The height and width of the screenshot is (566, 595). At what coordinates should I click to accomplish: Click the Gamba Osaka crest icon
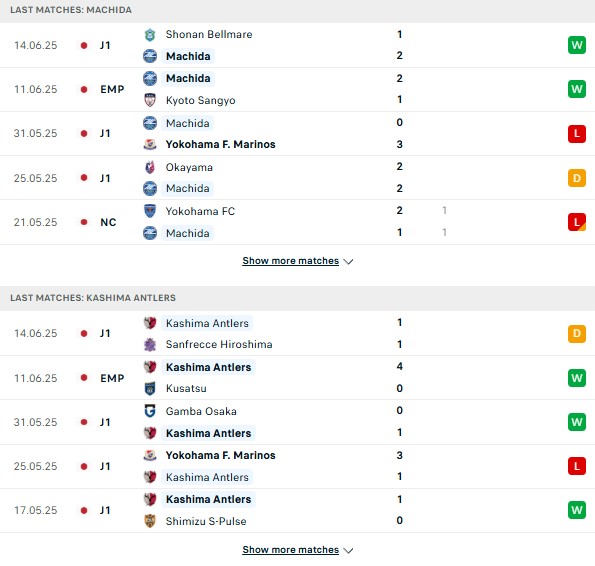point(150,411)
